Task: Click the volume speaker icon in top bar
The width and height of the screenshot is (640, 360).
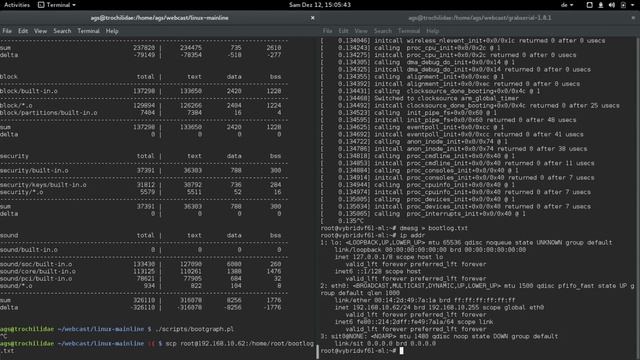Action: [611, 5]
